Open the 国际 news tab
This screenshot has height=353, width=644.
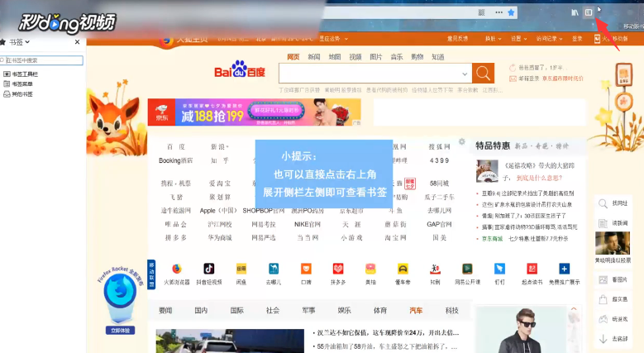point(237,311)
